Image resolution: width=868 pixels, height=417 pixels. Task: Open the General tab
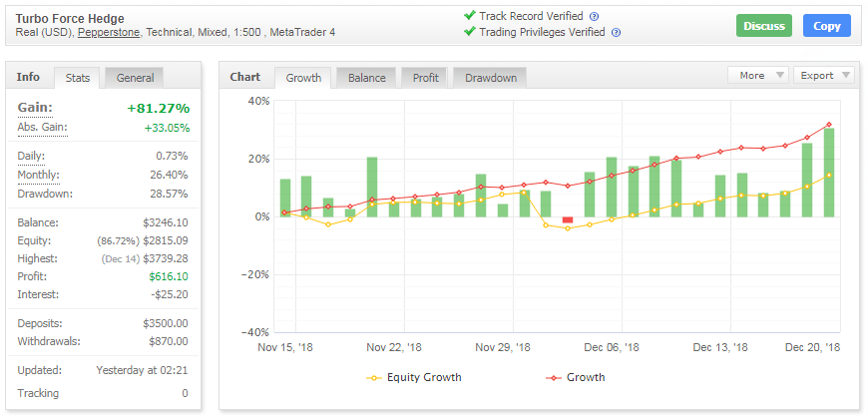pos(135,78)
